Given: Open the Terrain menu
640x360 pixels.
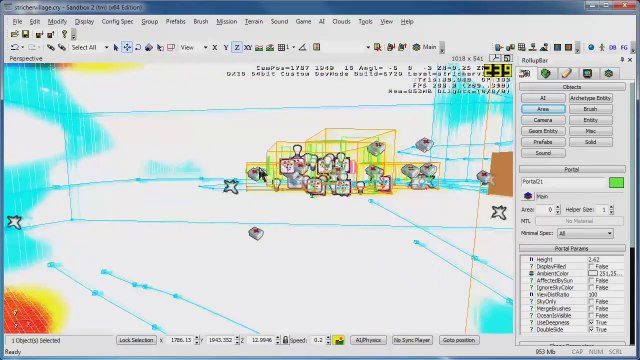Looking at the screenshot, I should tap(253, 22).
